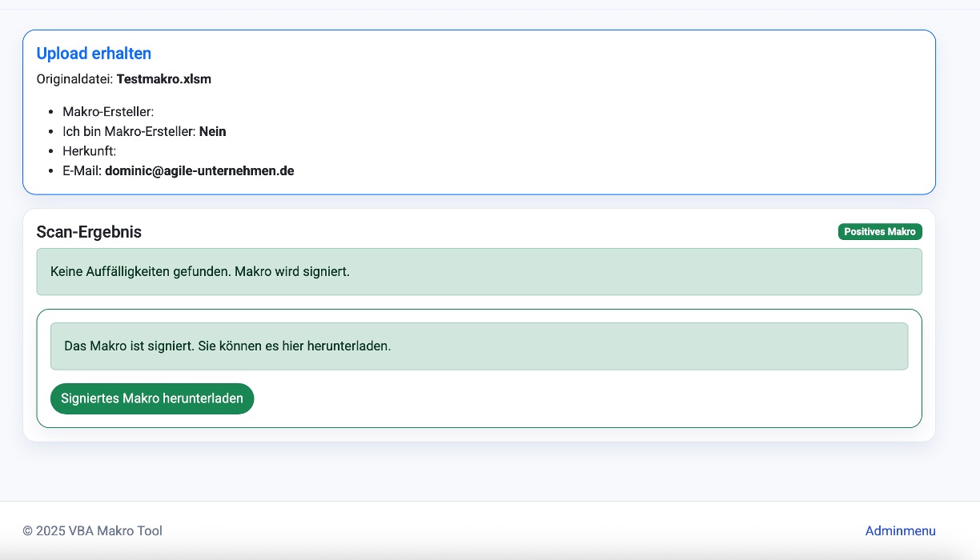
Task: Select the Upload erhalten heading
Action: [94, 54]
